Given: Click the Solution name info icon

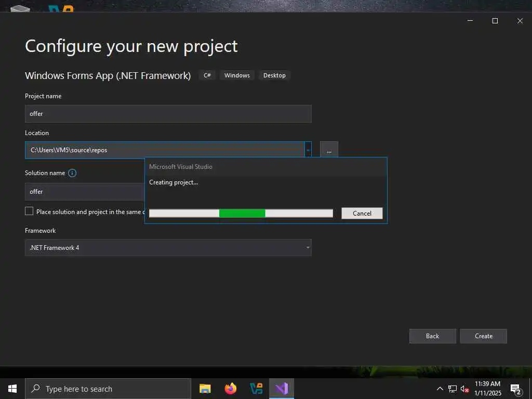Looking at the screenshot, I should (72, 173).
